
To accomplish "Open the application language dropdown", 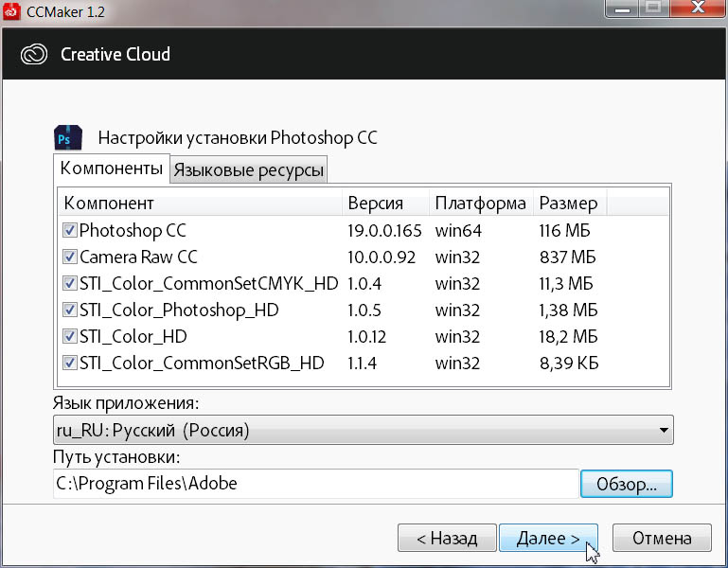I will pos(364,430).
